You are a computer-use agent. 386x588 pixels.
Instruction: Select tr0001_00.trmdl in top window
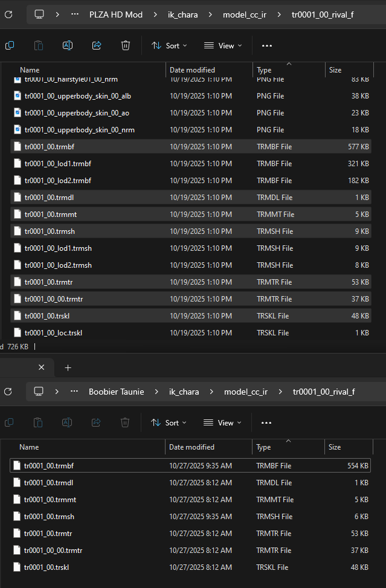(191, 197)
